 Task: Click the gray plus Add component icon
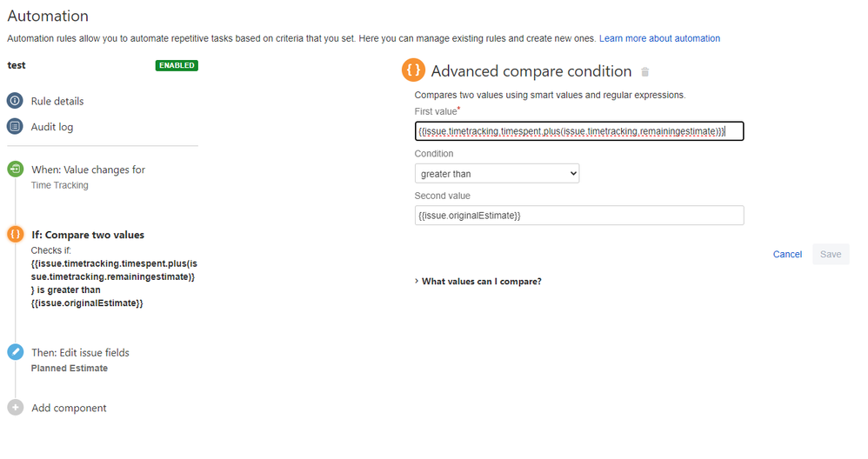(16, 408)
